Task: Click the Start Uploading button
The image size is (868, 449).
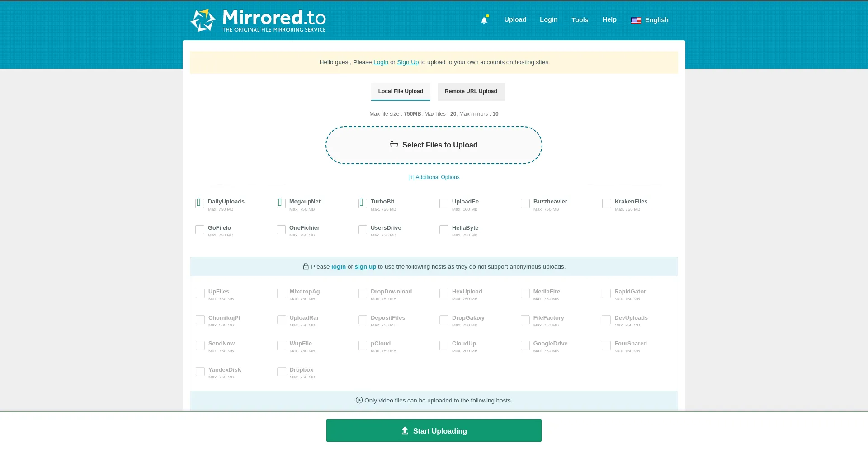Action: [434, 430]
